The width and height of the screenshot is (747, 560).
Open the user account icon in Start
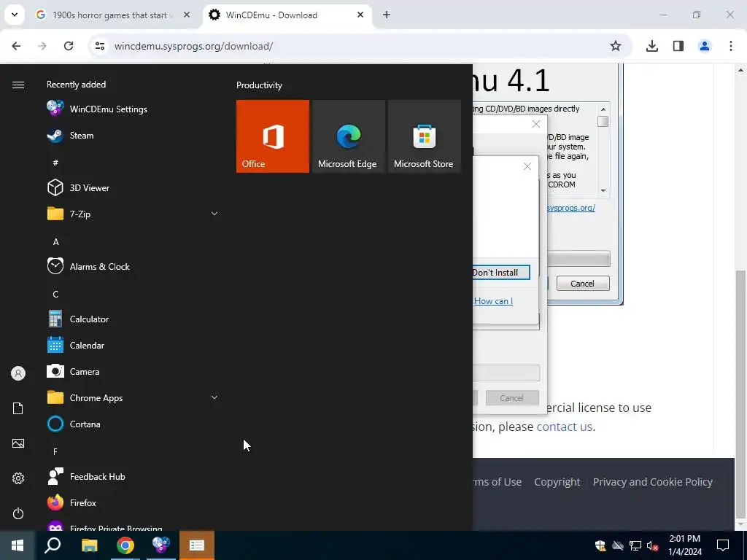18,373
